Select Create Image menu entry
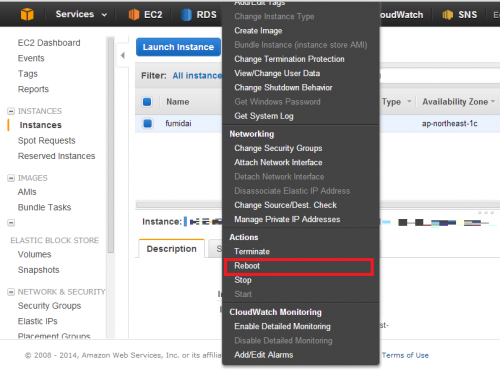The height and width of the screenshot is (370, 500). click(258, 31)
